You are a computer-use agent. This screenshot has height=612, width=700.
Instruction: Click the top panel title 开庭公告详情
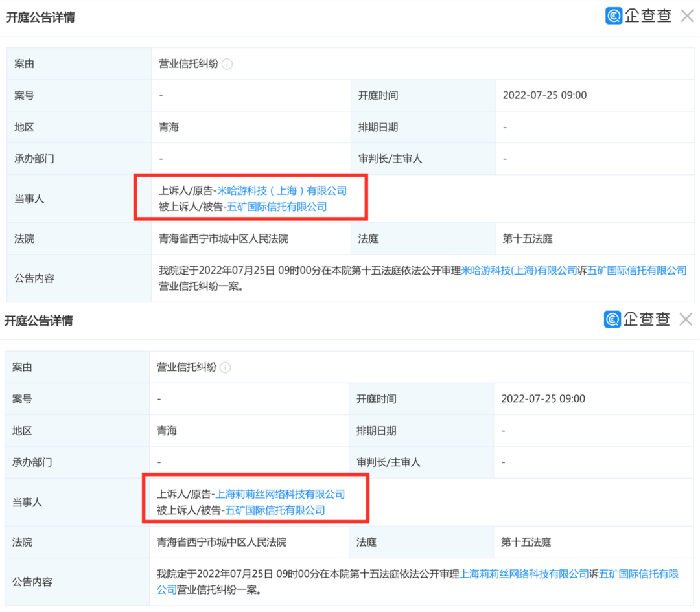click(x=41, y=17)
